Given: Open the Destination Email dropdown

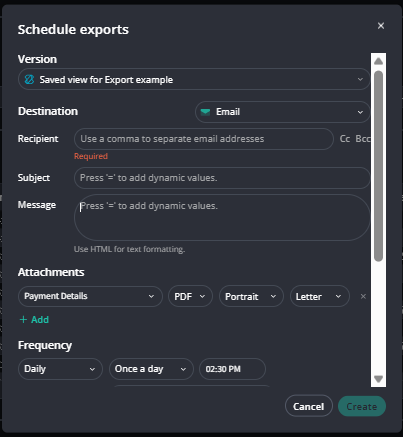Looking at the screenshot, I should pyautogui.click(x=282, y=112).
